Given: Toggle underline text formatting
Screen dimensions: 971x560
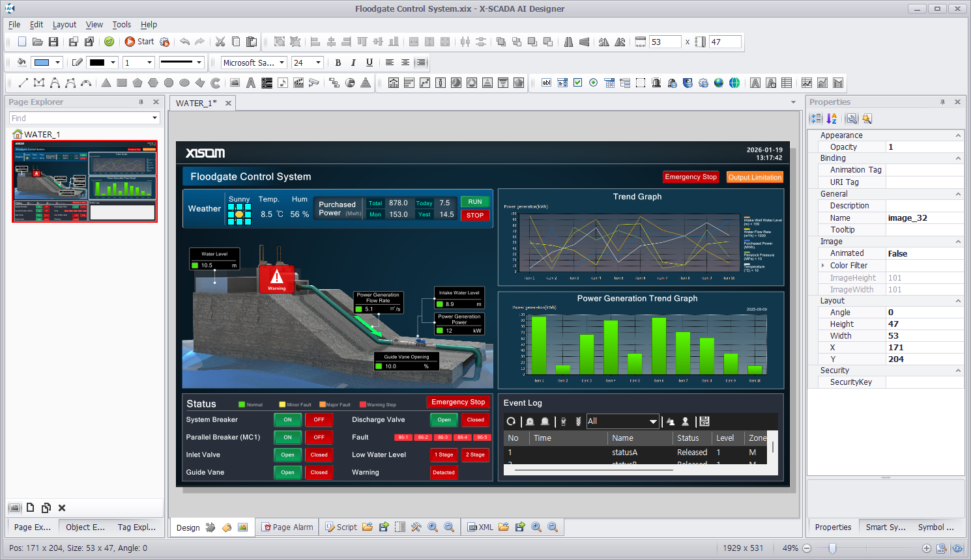Looking at the screenshot, I should (x=370, y=63).
